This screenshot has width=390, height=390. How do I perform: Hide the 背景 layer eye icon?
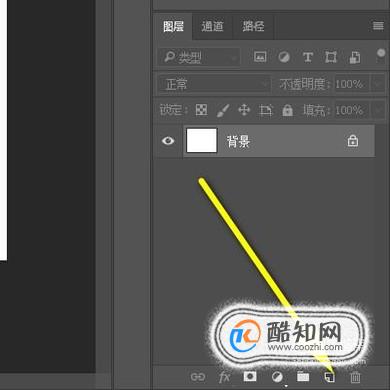pos(168,141)
